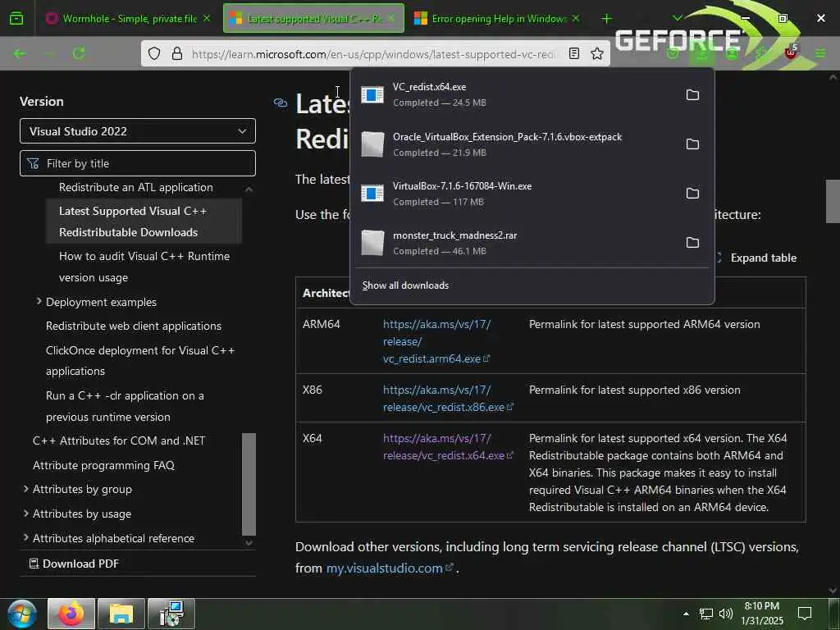
Task: Open VirtualBox-7.1.6-167084-Win.exe download entry
Action: click(x=514, y=194)
